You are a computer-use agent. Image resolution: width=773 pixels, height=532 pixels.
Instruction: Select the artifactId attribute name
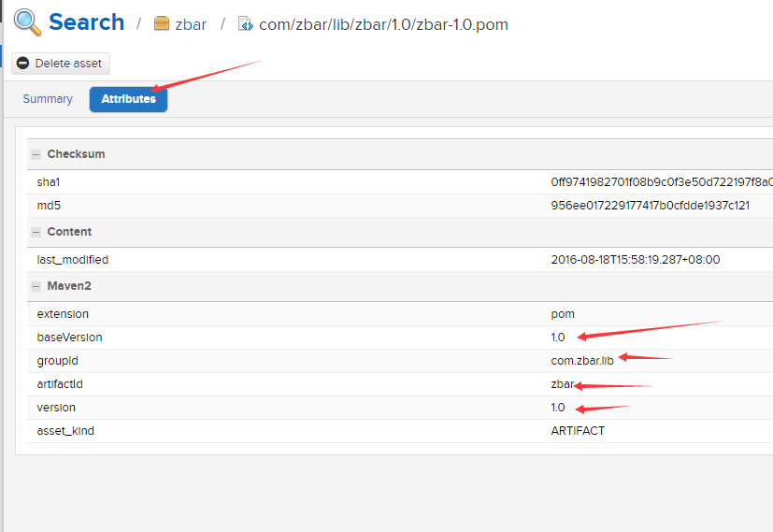coord(60,384)
